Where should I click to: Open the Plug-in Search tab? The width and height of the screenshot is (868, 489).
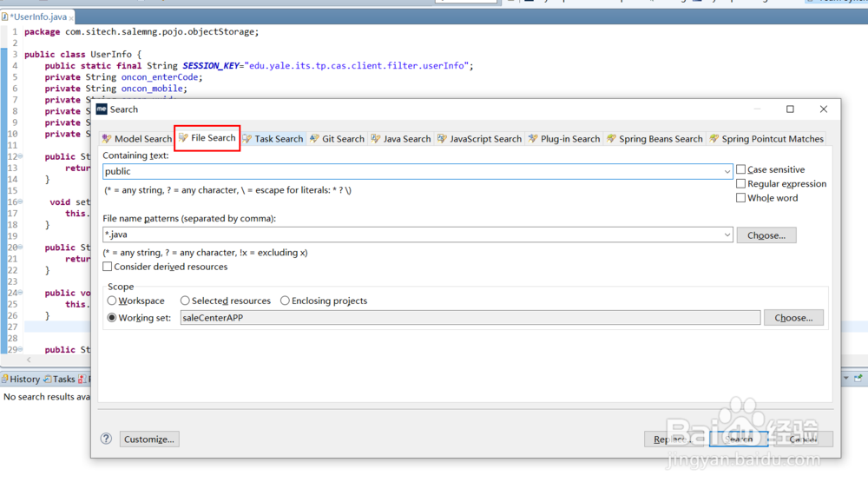pos(564,138)
